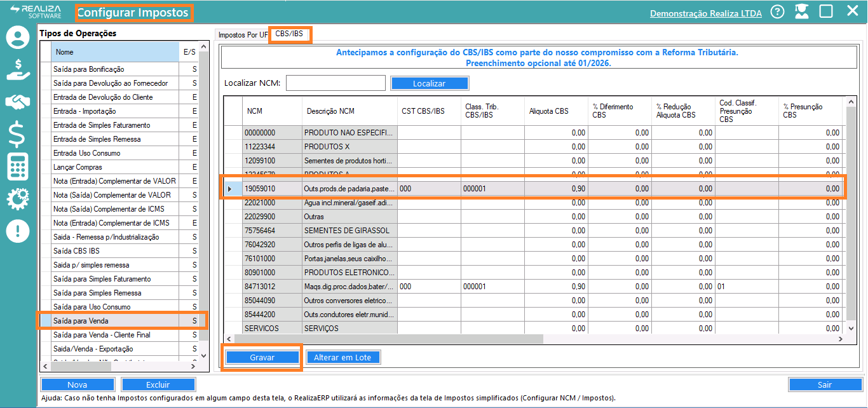Type in the Localizar NCM field
The height and width of the screenshot is (408, 868).
[x=336, y=83]
